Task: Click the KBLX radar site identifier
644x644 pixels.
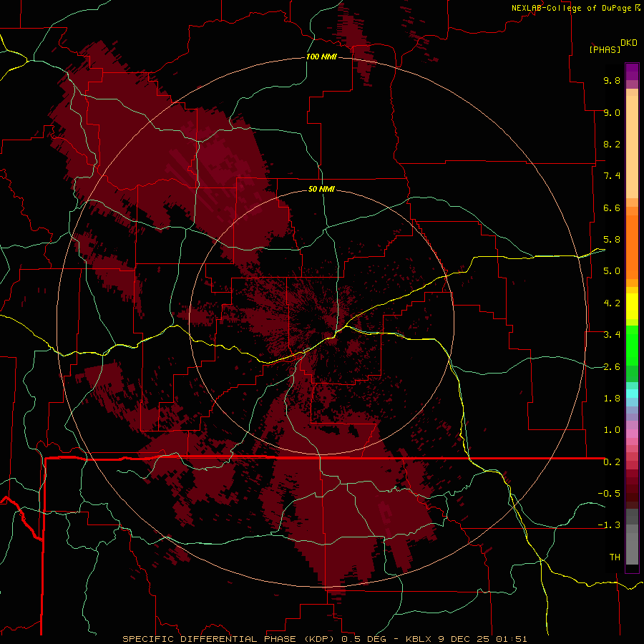Action: coord(420,639)
